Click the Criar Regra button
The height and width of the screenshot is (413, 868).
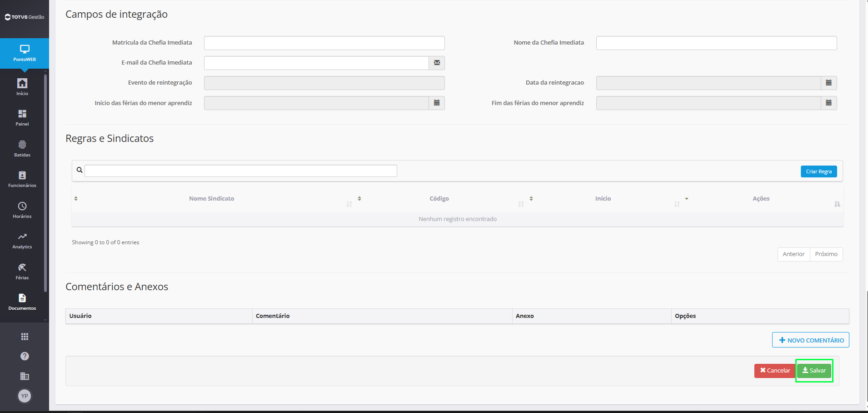(x=819, y=171)
